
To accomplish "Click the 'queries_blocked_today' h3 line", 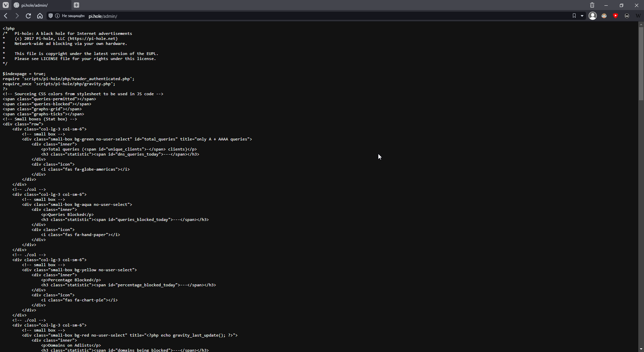I will [125, 220].
